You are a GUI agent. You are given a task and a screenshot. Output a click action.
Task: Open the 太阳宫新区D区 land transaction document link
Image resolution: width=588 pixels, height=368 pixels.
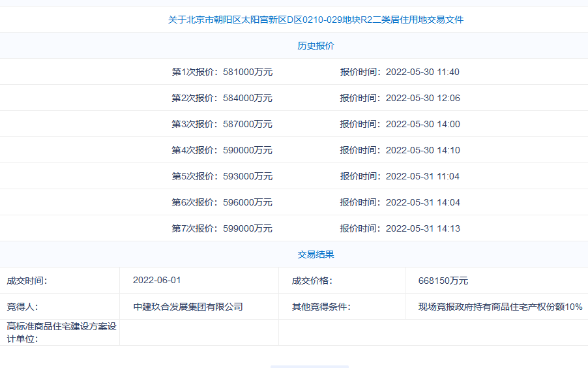(316, 20)
